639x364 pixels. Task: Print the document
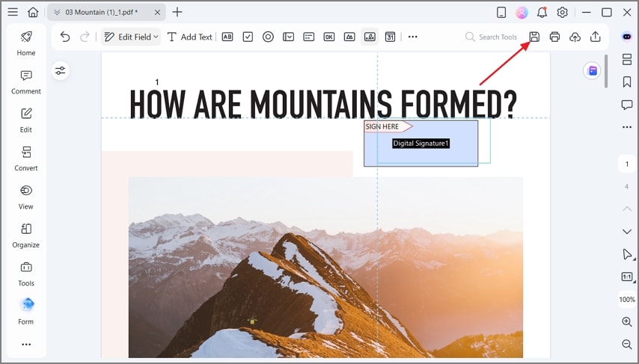554,37
